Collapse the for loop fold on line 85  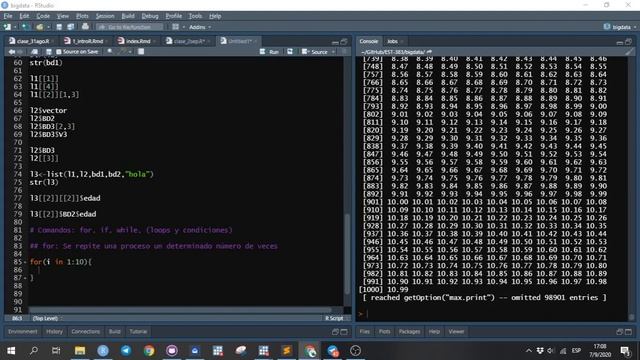tap(25, 262)
